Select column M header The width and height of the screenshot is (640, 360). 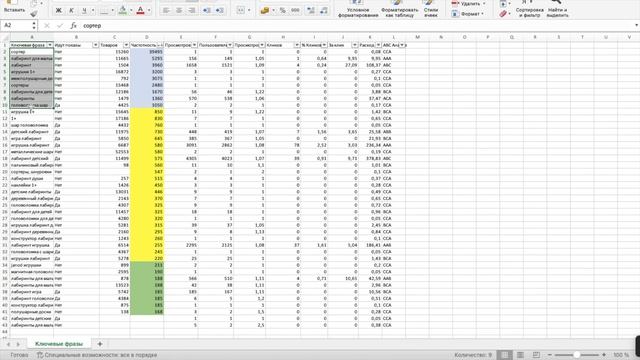[x=418, y=37]
